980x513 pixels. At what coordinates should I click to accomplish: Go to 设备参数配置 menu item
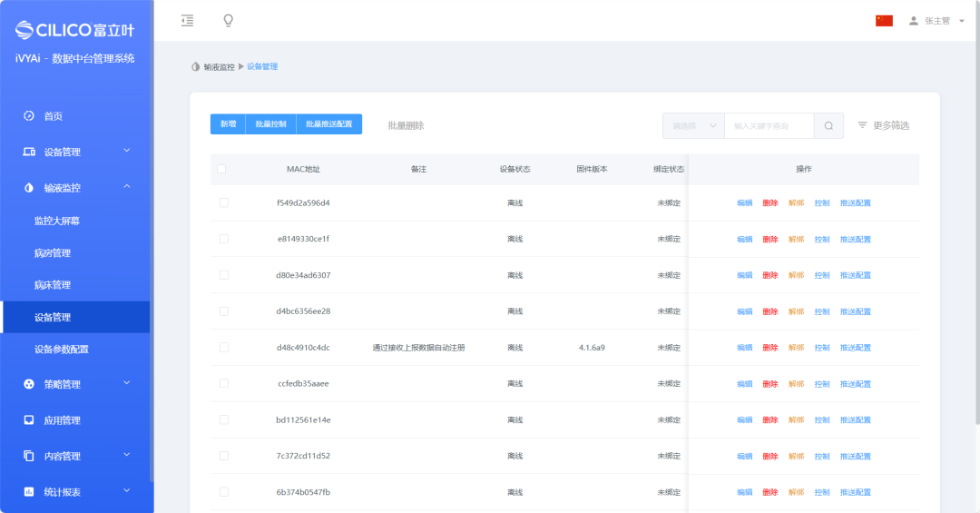click(x=62, y=349)
